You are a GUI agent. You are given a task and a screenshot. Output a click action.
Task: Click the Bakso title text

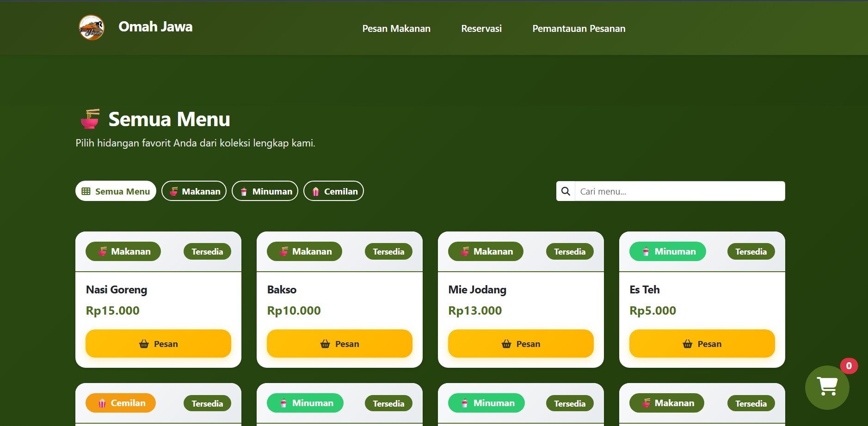(282, 290)
